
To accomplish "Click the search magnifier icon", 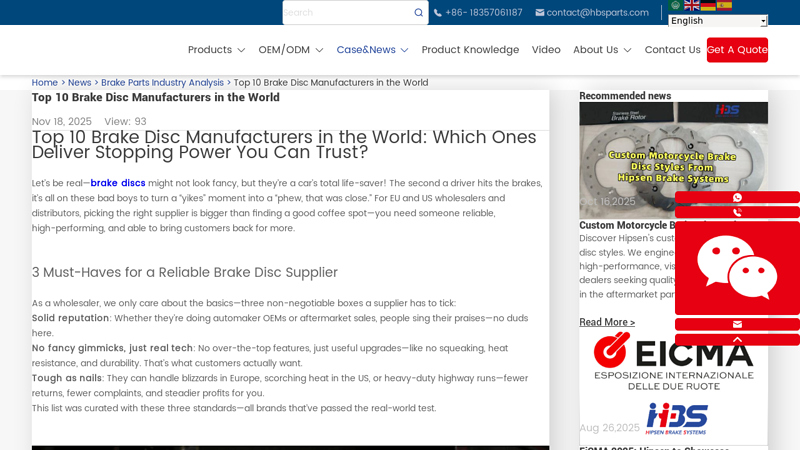I will pyautogui.click(x=418, y=13).
